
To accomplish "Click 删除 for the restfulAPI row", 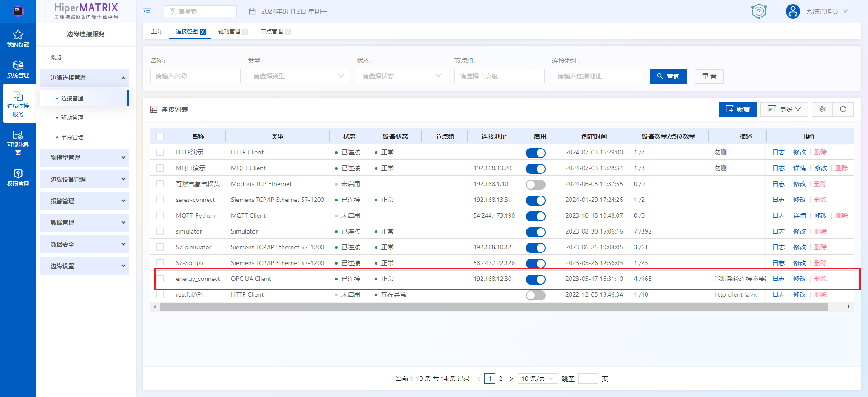I will pos(821,294).
